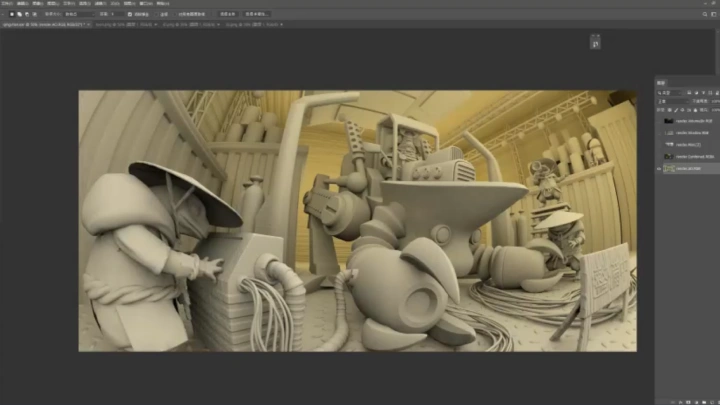
Task: Open the blend mode dropdown 正常
Action: tap(673, 101)
